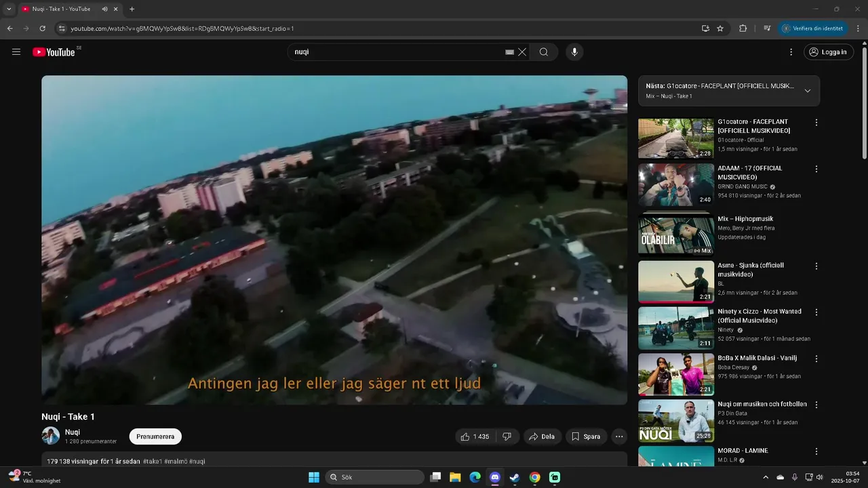Screen dimensions: 868x488
Task: Open Asme - Sjunka video thumbnail
Action: (x=676, y=282)
